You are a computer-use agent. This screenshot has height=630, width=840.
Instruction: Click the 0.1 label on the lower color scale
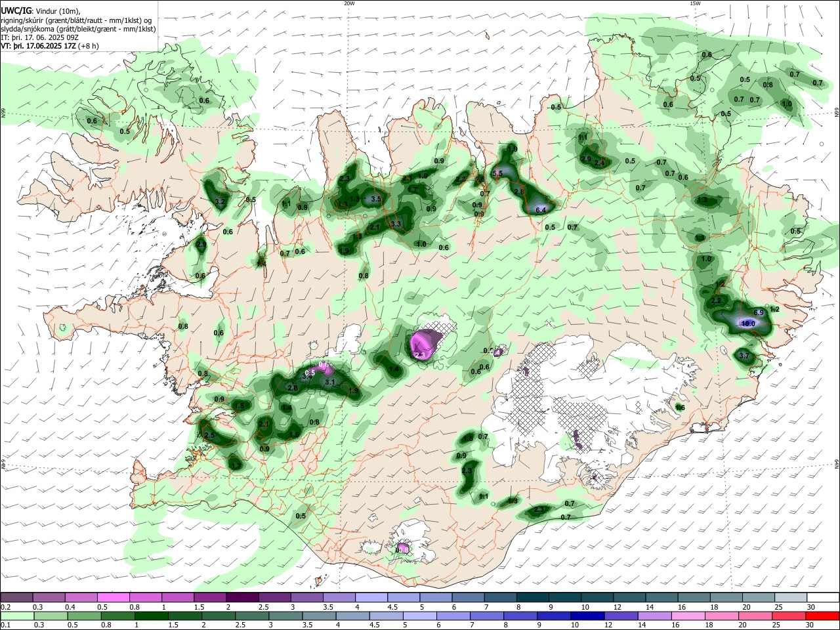(x=5, y=625)
